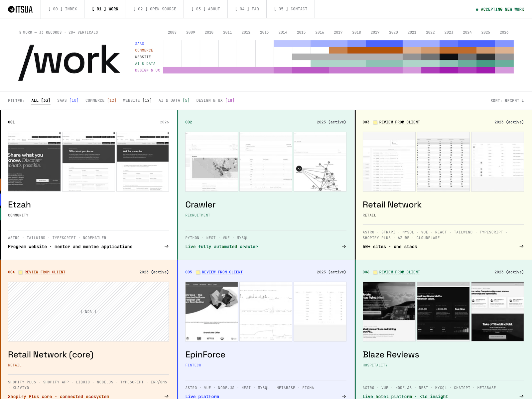Click the AI & DATA timeline bar at 2017
Image resolution: width=532 pixels, height=399 pixels.
click(338, 64)
